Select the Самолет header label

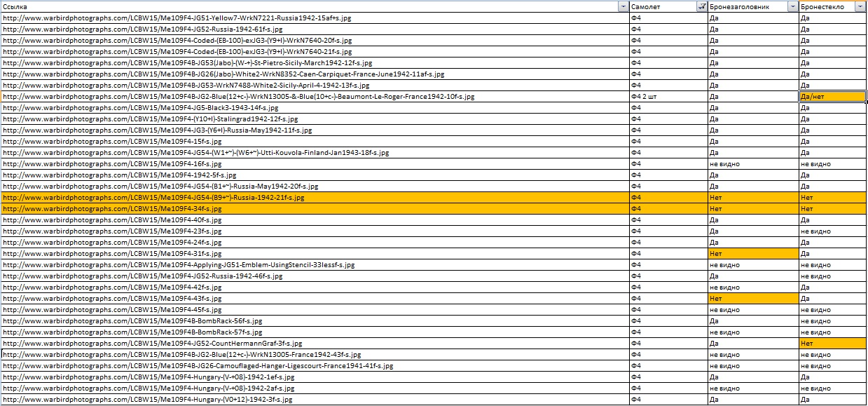(646, 6)
